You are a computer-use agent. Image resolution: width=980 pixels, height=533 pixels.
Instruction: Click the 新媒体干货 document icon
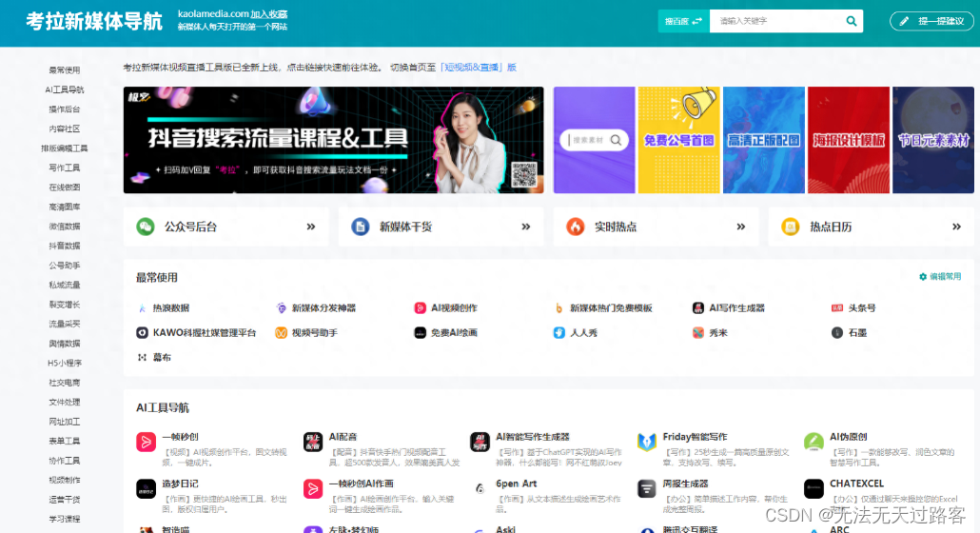click(x=360, y=227)
